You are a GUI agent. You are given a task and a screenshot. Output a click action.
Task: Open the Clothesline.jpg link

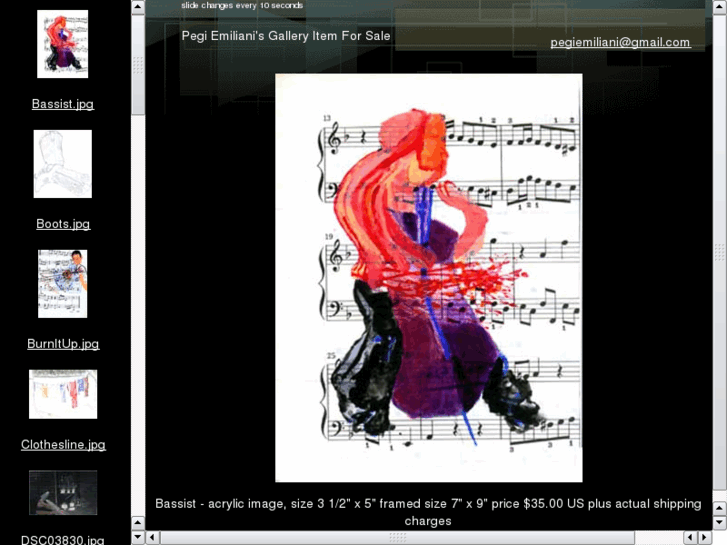[63, 444]
